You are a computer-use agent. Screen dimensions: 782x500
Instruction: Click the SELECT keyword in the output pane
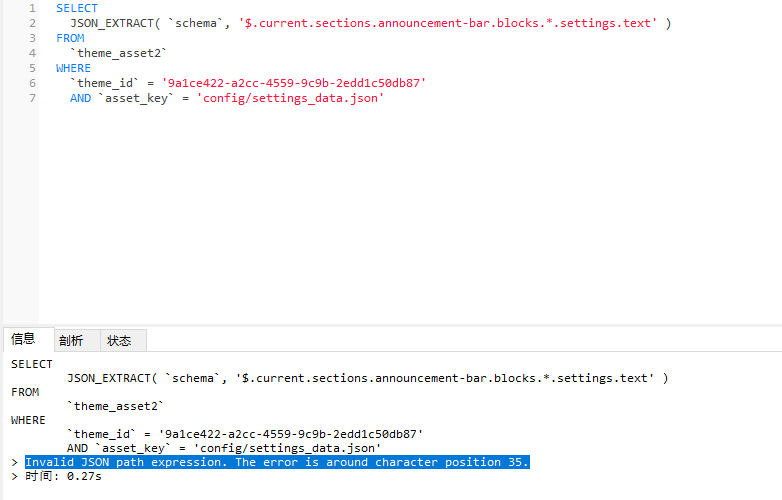point(32,364)
